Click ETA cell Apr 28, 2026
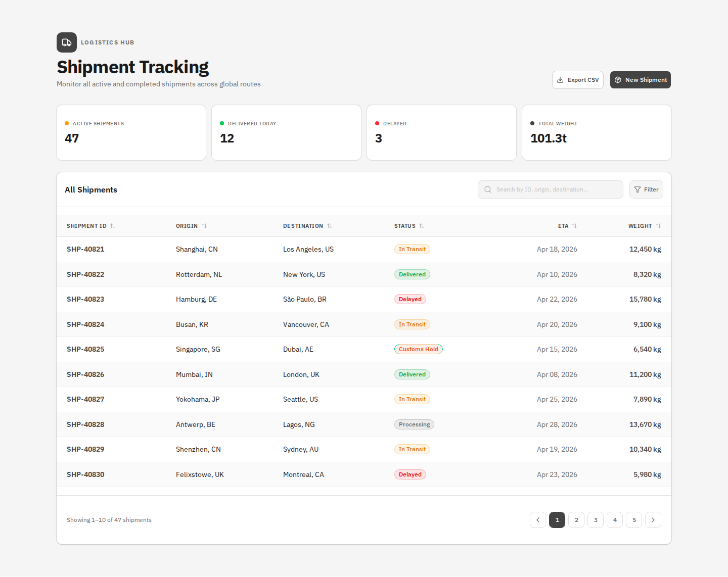The image size is (728, 577). coord(557,424)
